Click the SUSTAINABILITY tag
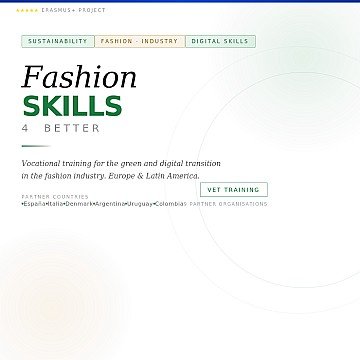Viewport: 360px width, 360px height. [58, 41]
